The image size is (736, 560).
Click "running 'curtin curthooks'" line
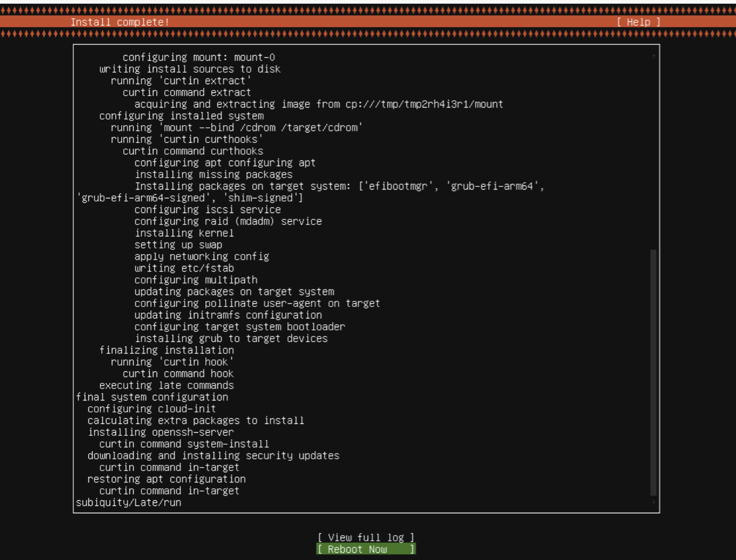(187, 139)
